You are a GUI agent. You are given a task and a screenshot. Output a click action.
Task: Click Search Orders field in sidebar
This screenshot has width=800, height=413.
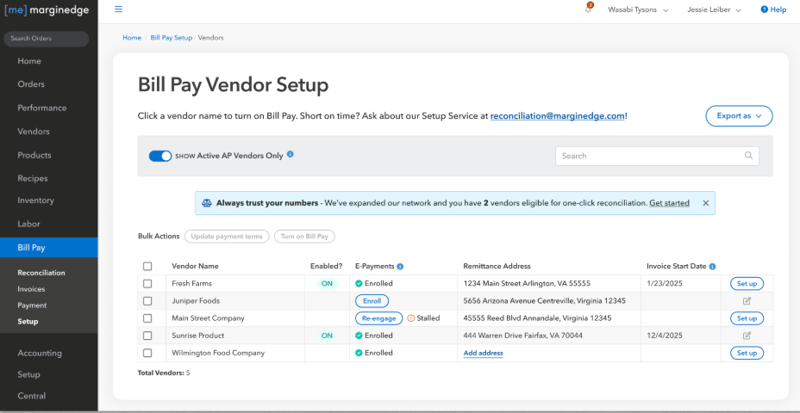click(46, 39)
